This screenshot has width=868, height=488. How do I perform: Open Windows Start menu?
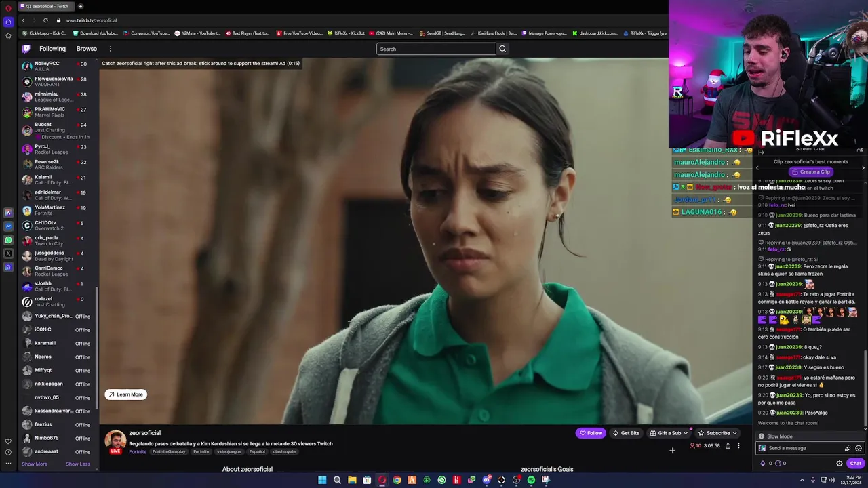322,480
